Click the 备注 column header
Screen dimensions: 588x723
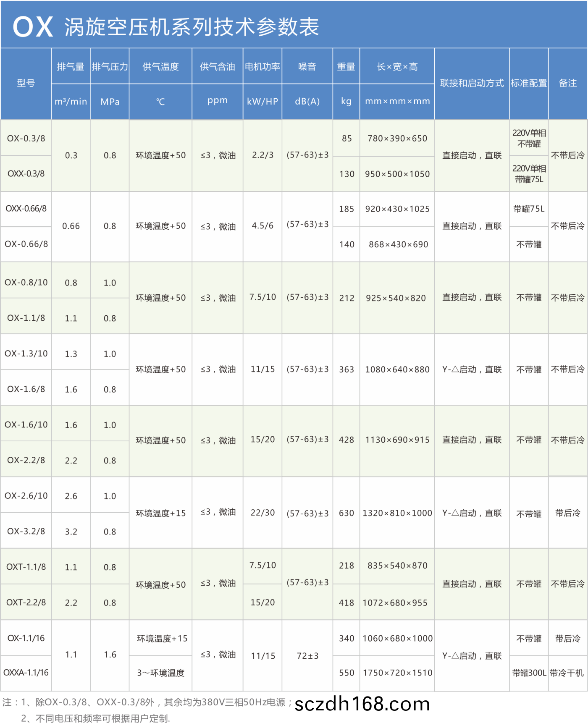click(x=567, y=84)
